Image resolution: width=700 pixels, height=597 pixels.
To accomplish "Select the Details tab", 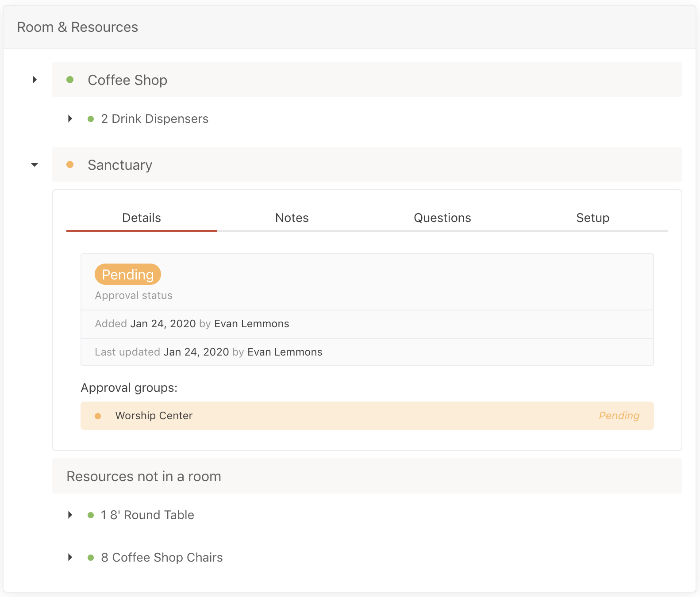I will coord(141,218).
